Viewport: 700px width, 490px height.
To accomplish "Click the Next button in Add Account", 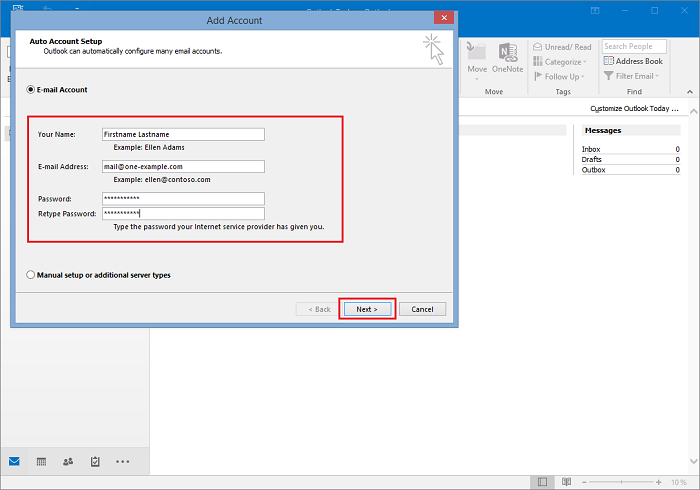I will pyautogui.click(x=367, y=309).
